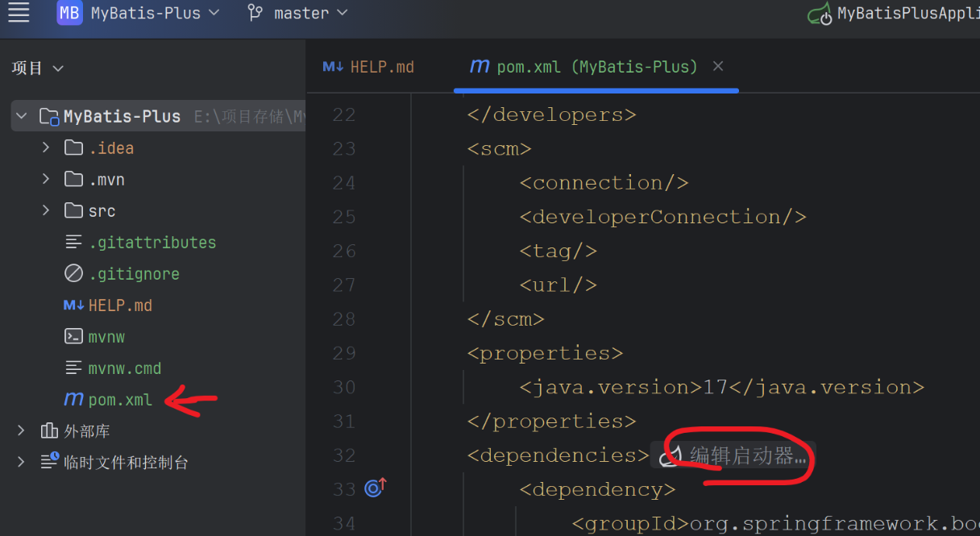
Task: Click the scratches and consoles icon
Action: pyautogui.click(x=49, y=462)
